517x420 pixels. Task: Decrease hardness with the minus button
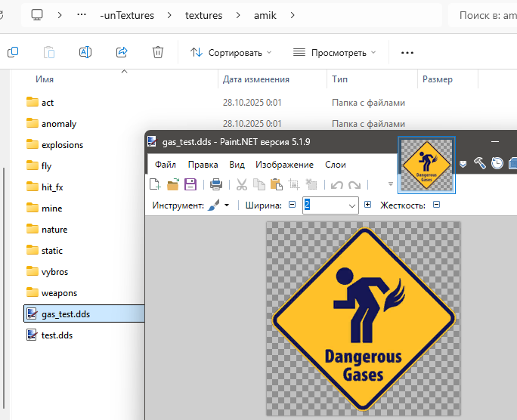pos(436,205)
